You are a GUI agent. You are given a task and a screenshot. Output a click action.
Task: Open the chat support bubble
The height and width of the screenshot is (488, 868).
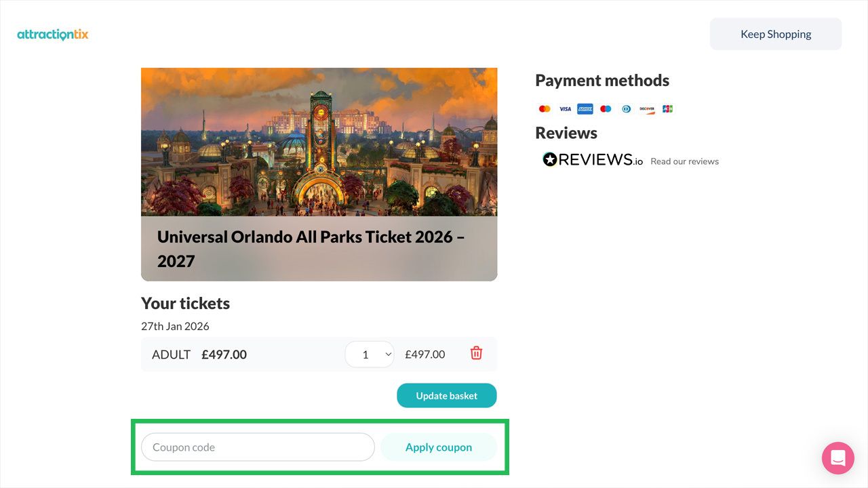(x=837, y=458)
